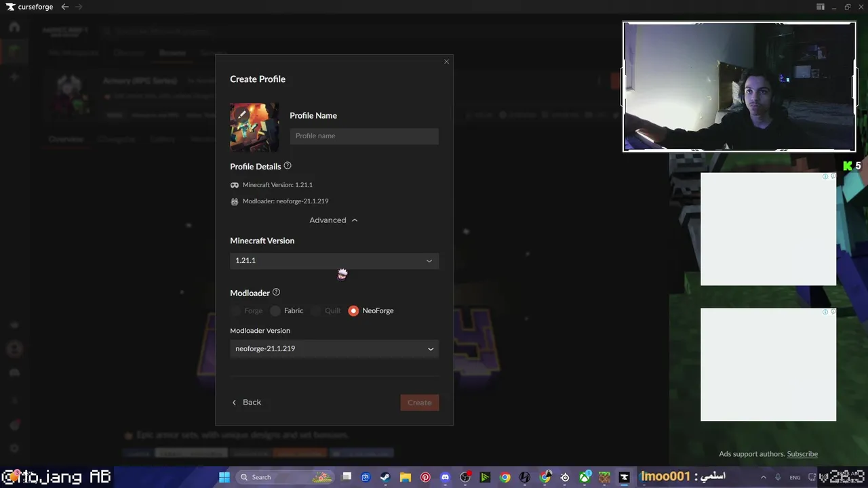
Task: Close the Create Profile dialog
Action: click(x=446, y=62)
